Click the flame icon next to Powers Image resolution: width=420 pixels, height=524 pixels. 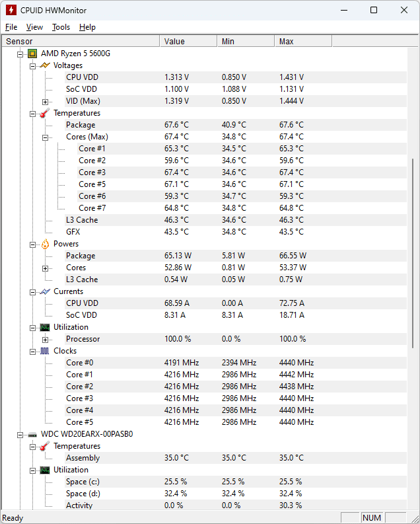coord(45,244)
